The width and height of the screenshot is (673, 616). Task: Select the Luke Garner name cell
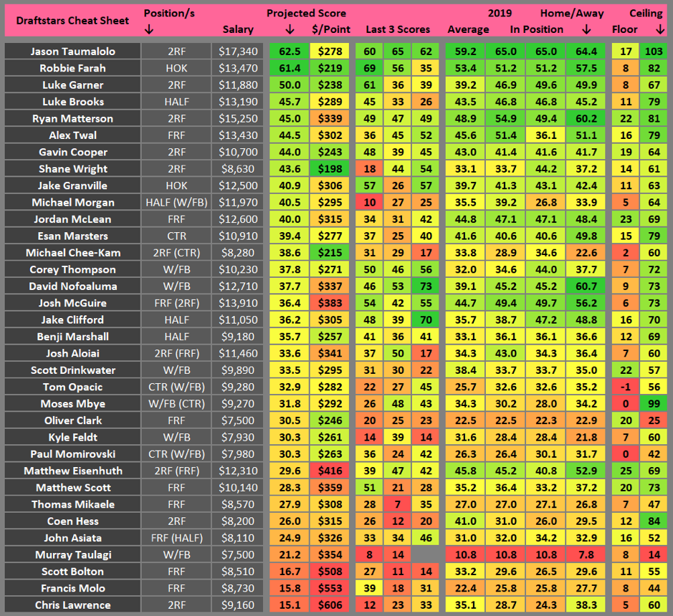click(72, 85)
